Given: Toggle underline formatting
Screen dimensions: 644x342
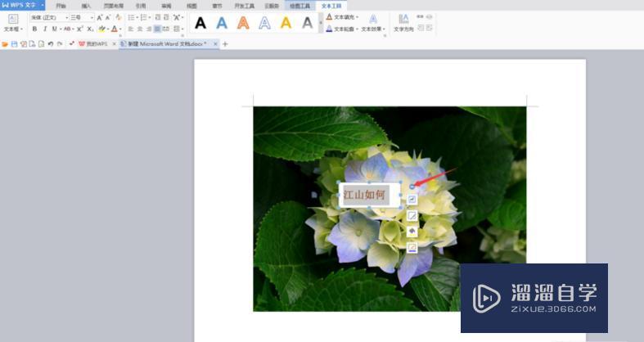Looking at the screenshot, I should pos(54,29).
